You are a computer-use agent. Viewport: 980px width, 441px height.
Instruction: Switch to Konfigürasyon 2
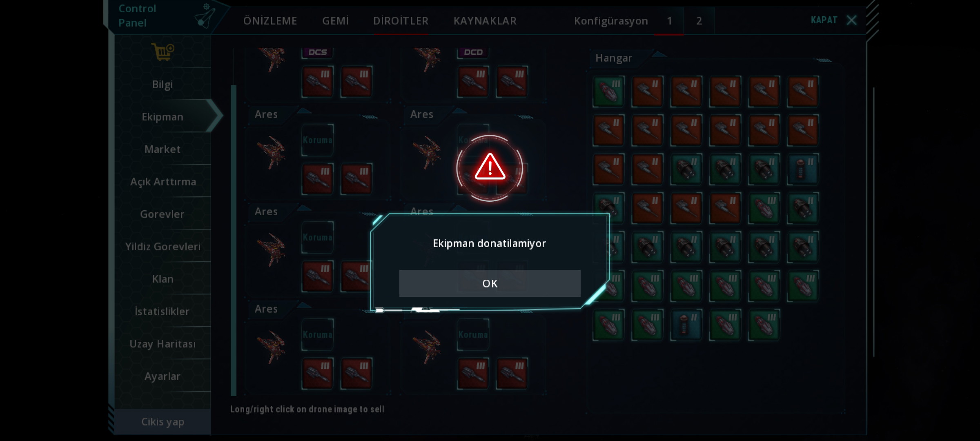[x=699, y=21]
